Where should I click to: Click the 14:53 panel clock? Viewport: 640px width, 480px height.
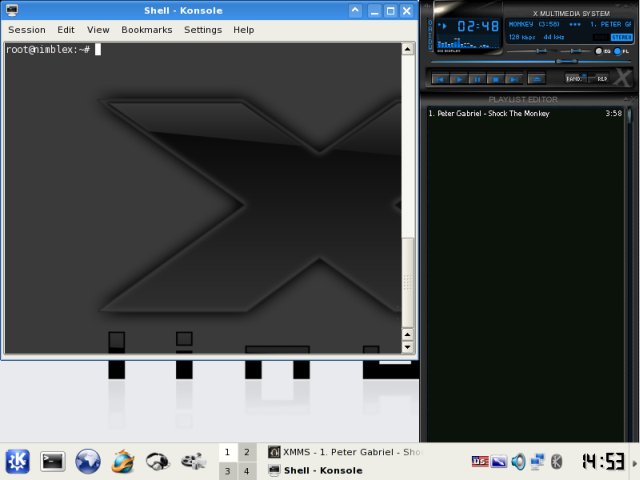click(603, 462)
